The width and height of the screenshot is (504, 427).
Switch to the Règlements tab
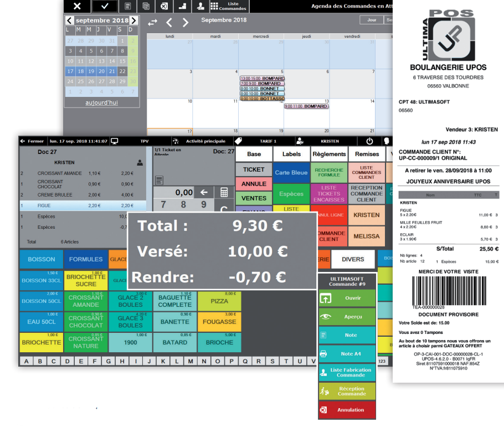[329, 154]
